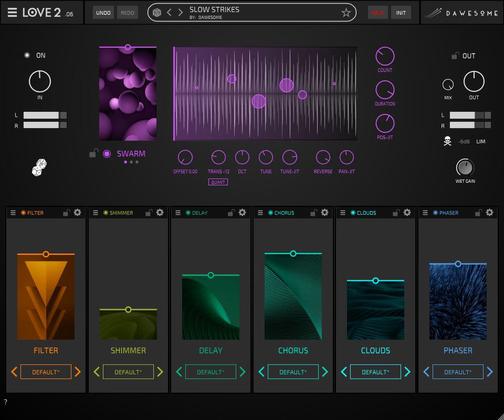504x420 pixels.
Task: Click the INIT button
Action: [x=401, y=12]
